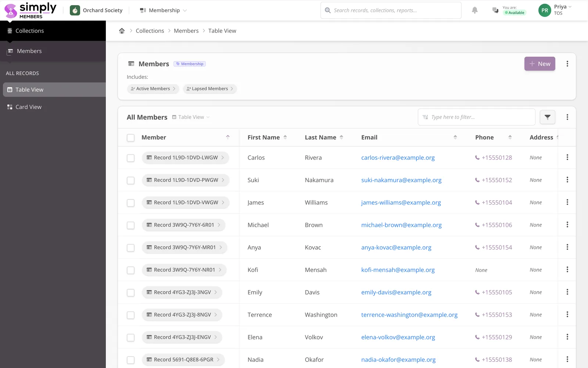
Task: Open the anya-kovac@example.org email link
Action: [x=396, y=247]
